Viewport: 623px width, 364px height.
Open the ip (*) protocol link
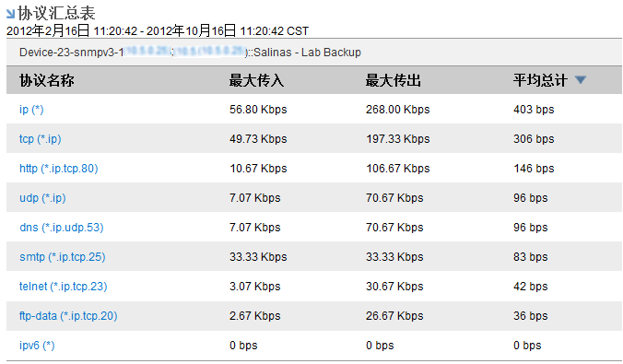[x=31, y=110]
